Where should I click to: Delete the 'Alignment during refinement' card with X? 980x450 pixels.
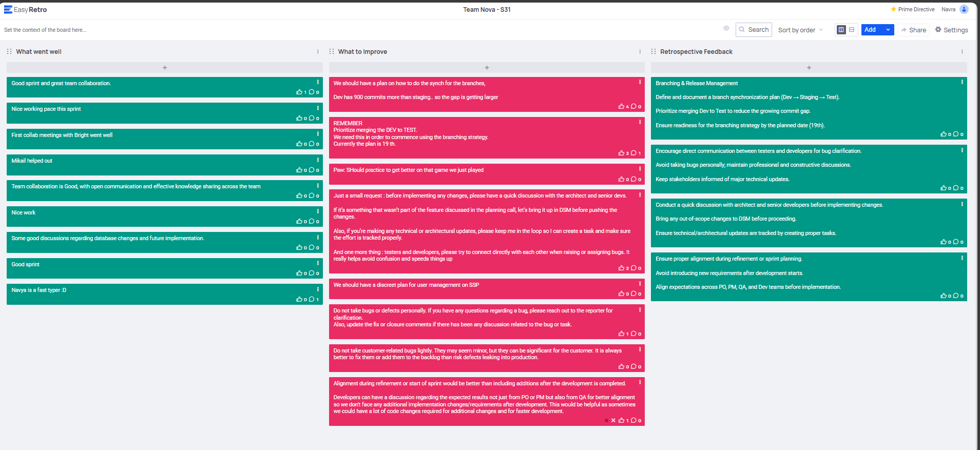click(613, 420)
